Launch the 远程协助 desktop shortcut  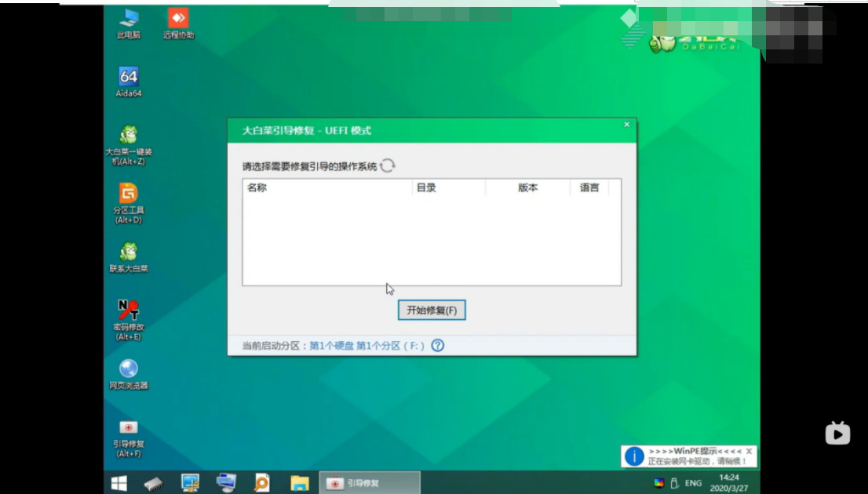tap(178, 24)
